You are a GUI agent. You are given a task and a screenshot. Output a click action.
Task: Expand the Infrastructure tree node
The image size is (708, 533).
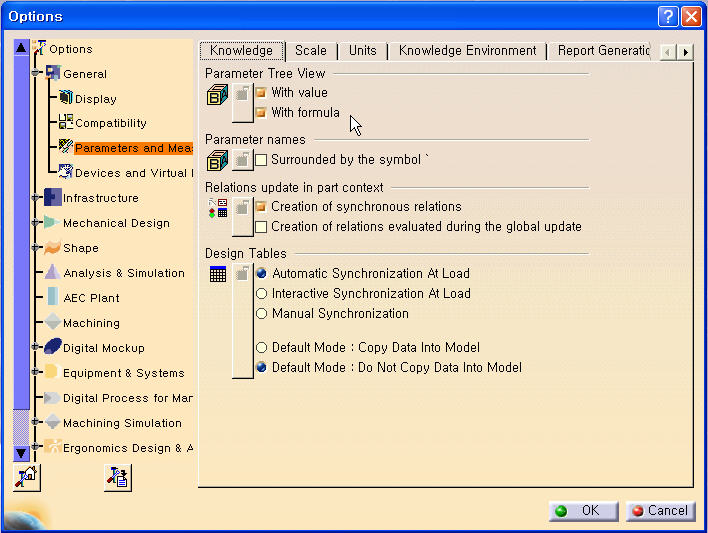pos(36,198)
